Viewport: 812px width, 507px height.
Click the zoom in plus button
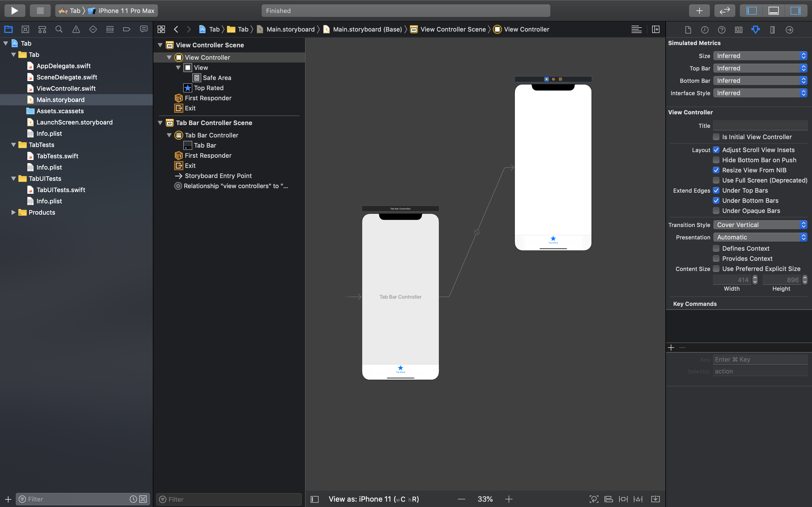509,499
